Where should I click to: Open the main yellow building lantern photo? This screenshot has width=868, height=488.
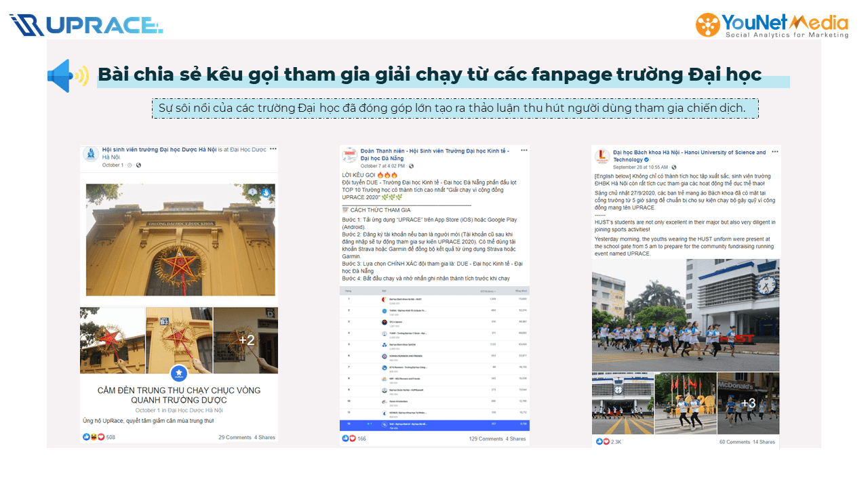point(180,240)
